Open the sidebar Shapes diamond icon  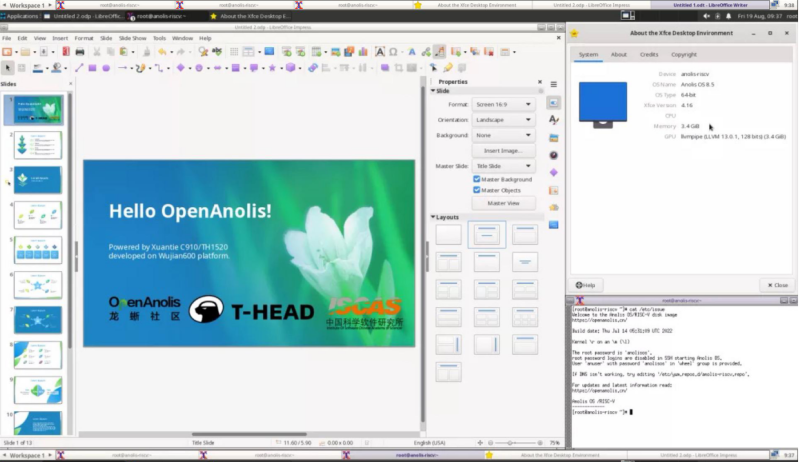click(x=554, y=172)
